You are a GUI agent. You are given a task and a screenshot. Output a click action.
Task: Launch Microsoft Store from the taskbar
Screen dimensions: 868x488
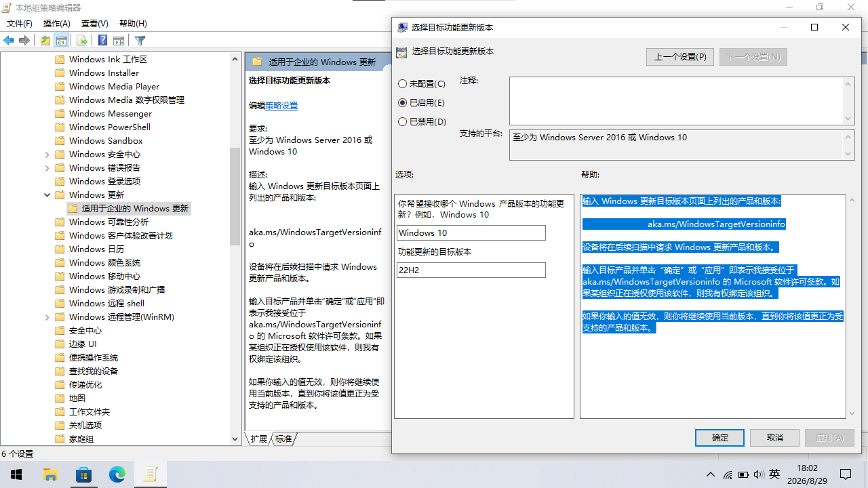83,474
